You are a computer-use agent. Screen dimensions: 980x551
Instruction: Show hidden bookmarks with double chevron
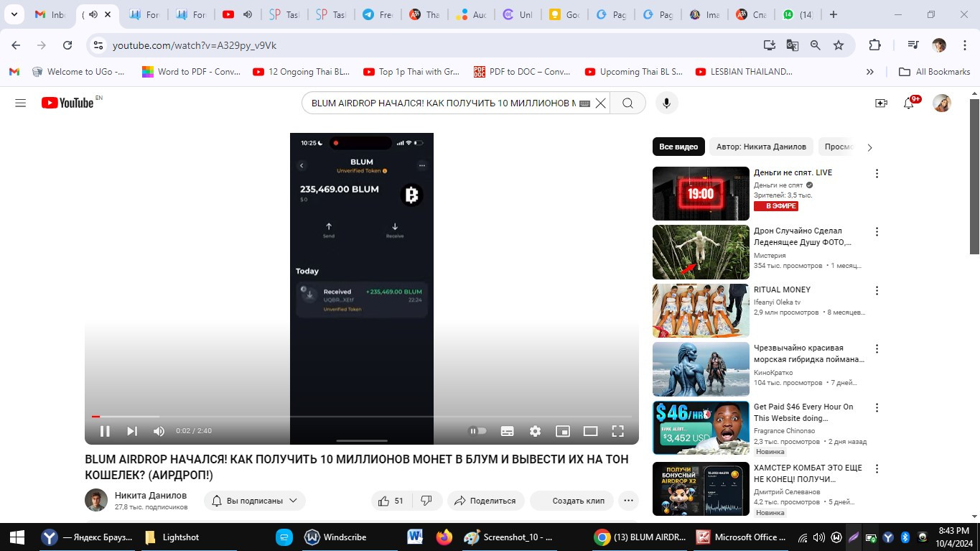[x=870, y=72]
